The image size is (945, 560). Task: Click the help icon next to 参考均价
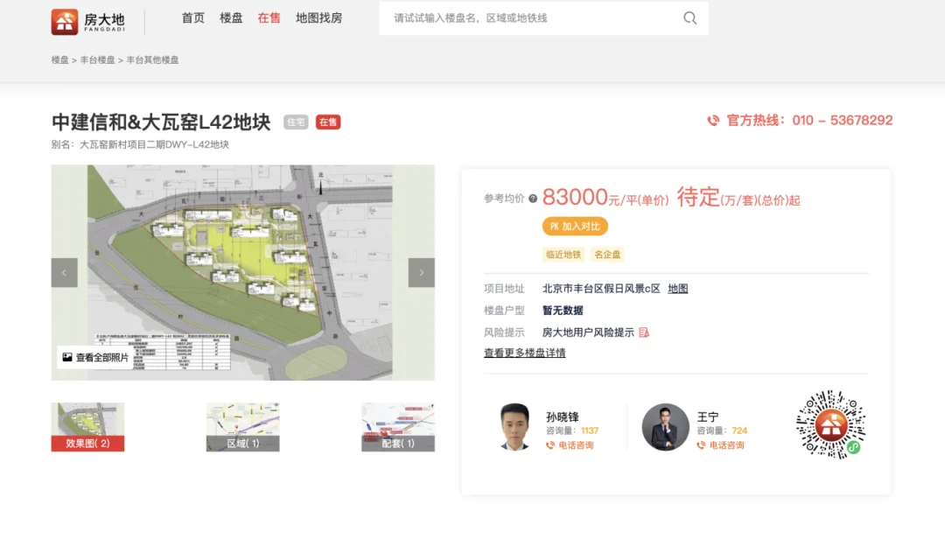tap(534, 198)
